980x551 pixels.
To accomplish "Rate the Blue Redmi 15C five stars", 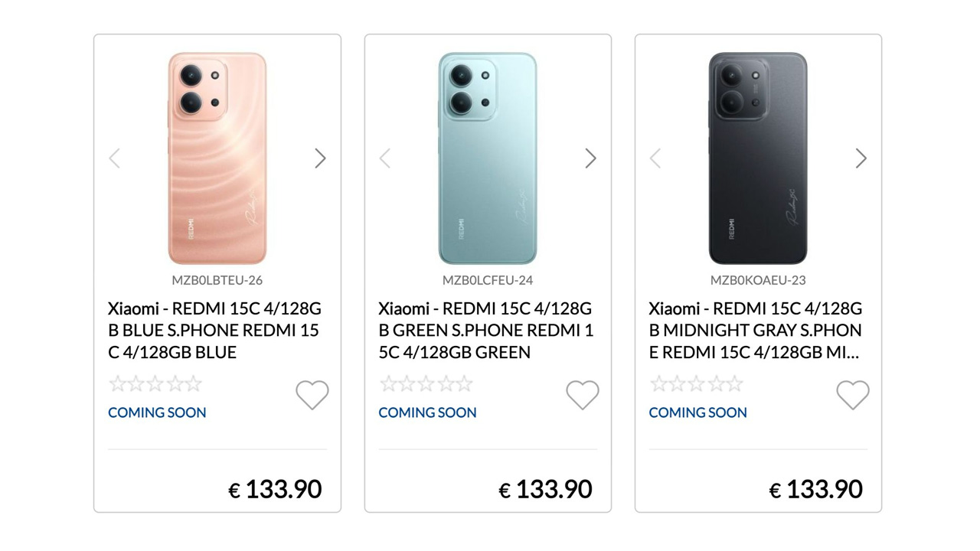I will 194,383.
